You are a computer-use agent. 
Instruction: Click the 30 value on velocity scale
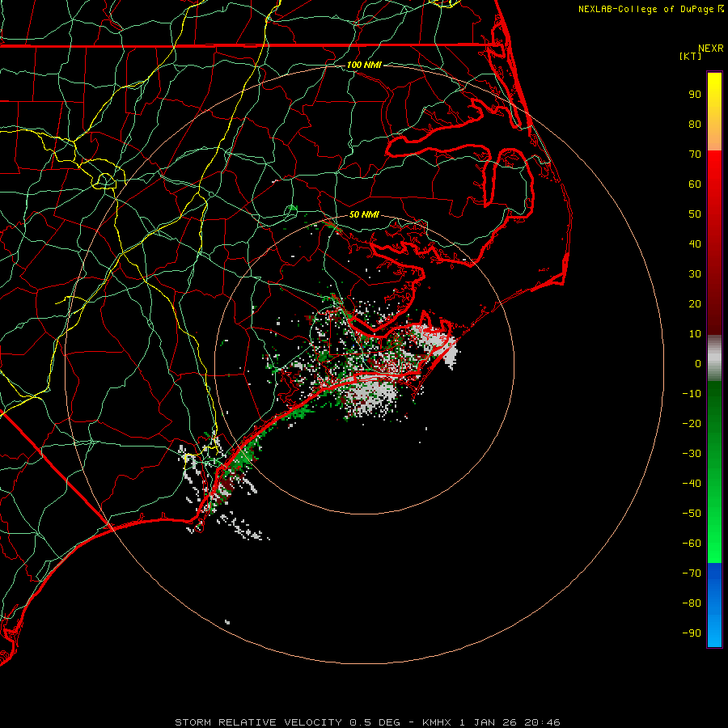[695, 274]
